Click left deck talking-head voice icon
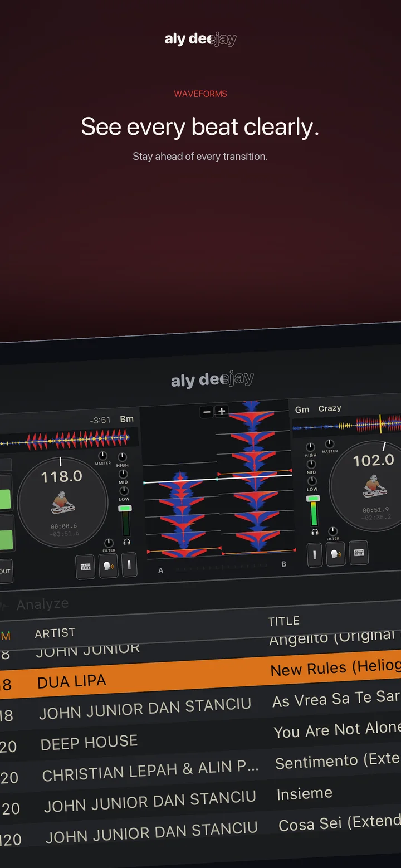Screen dimensions: 401x868 tap(108, 566)
